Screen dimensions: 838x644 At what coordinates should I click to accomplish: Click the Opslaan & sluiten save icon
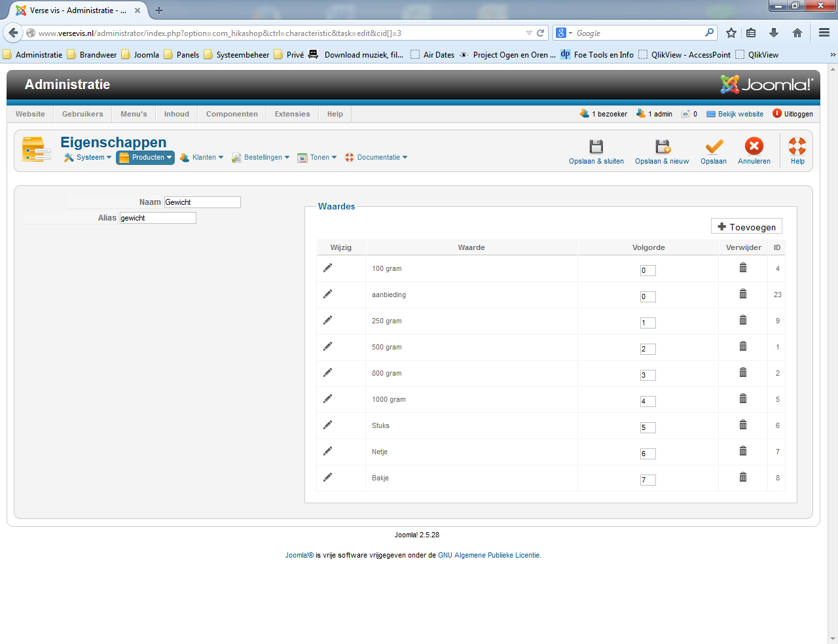596,146
